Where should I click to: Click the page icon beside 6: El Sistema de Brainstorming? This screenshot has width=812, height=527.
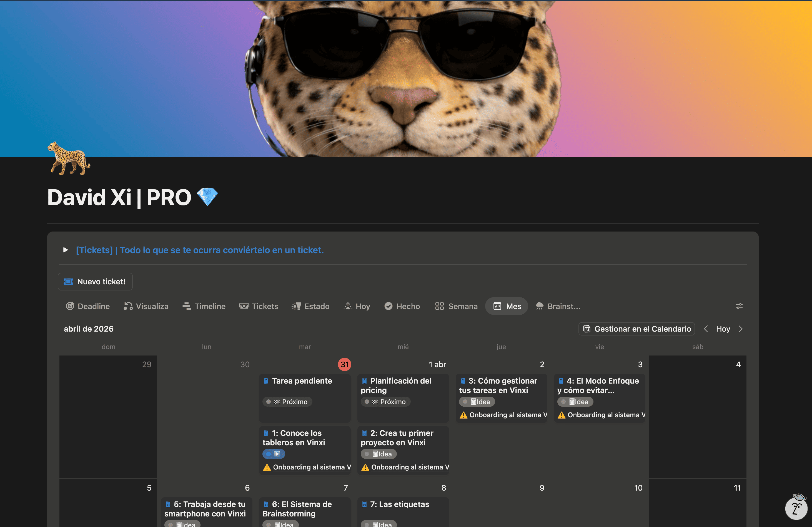pyautogui.click(x=266, y=504)
